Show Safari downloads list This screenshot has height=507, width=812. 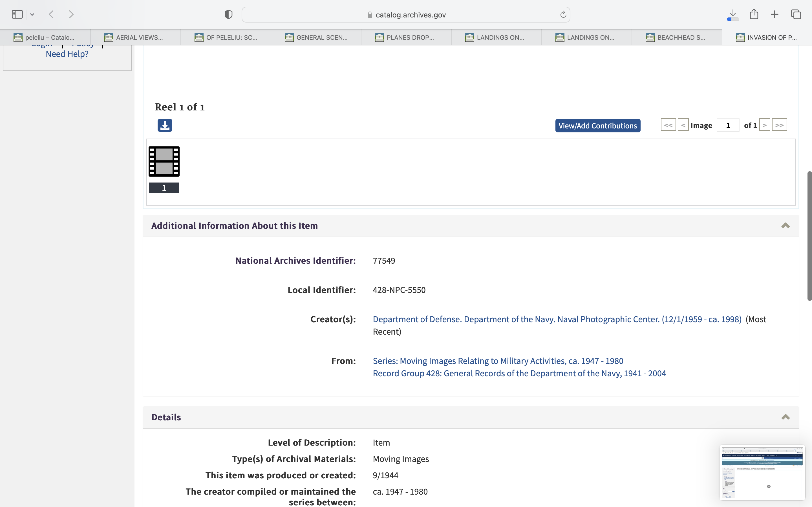point(733,14)
